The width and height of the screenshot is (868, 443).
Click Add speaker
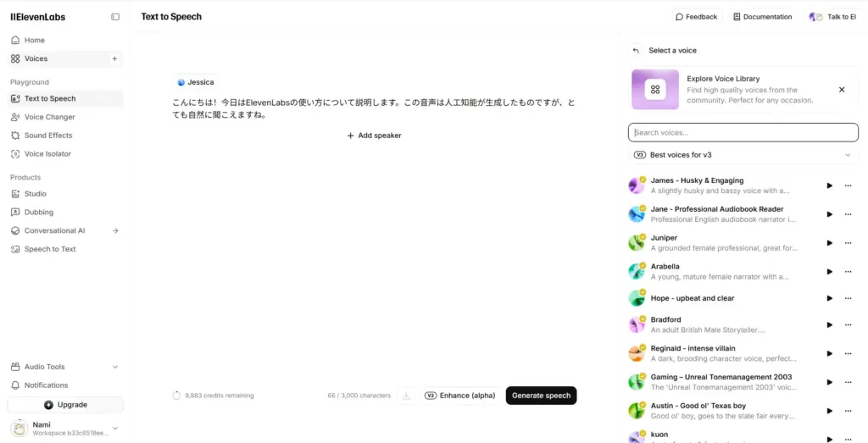(374, 136)
